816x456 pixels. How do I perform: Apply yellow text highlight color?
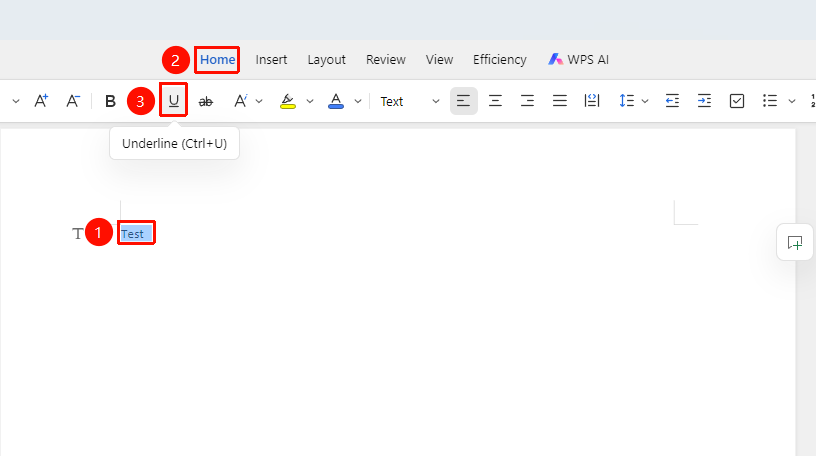click(288, 101)
